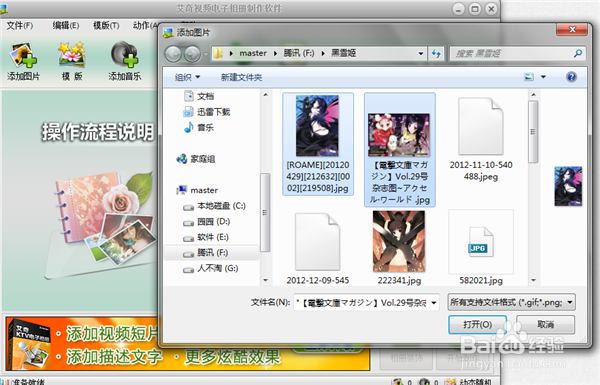Click file list scroll up arrow
This screenshot has height=385, width=600.
(x=533, y=95)
